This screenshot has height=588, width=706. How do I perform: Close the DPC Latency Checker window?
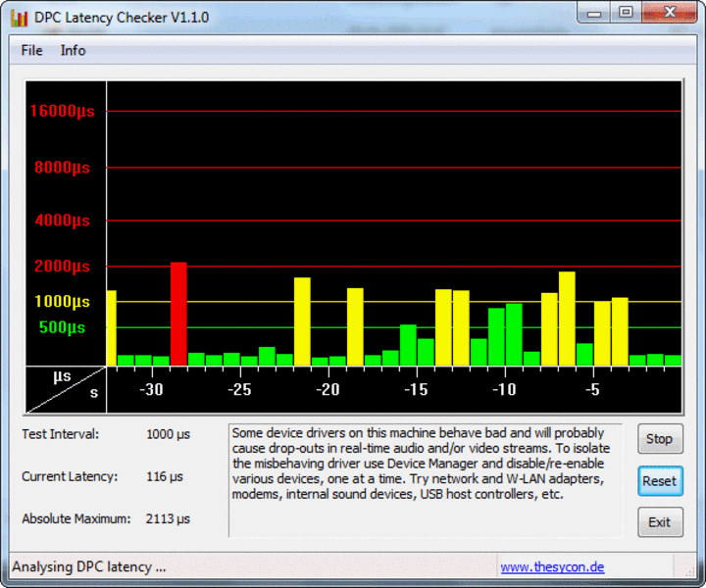670,13
